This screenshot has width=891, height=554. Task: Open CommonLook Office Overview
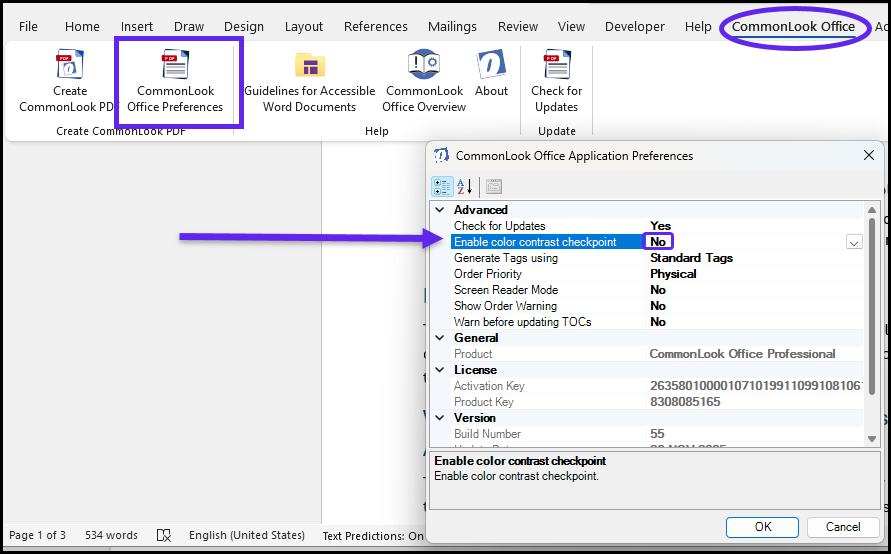pos(424,81)
